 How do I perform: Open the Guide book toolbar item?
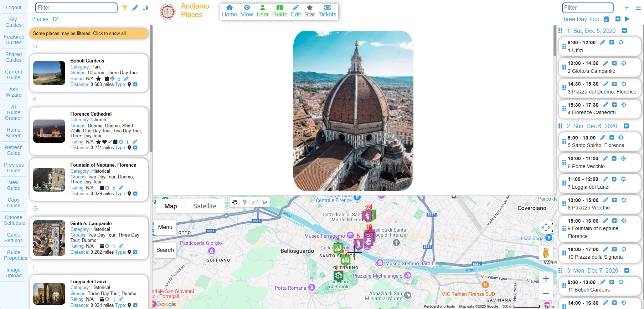(280, 11)
